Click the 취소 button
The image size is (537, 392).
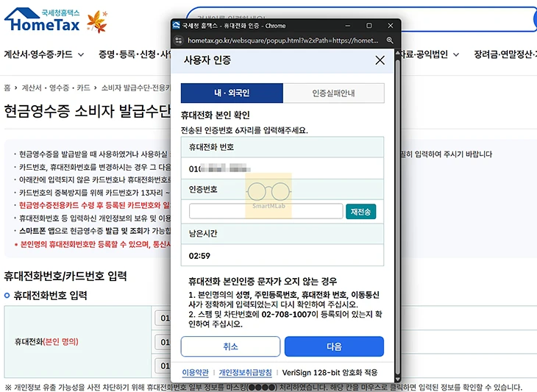point(230,346)
